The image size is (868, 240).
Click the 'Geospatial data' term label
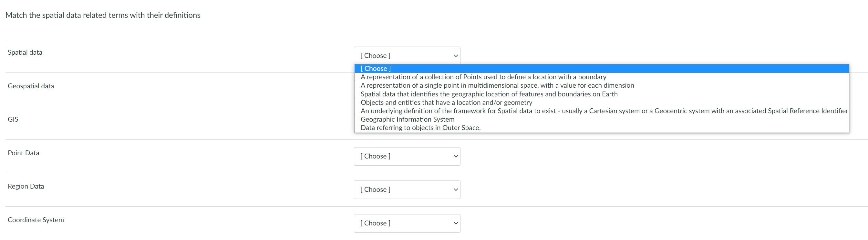coord(31,86)
